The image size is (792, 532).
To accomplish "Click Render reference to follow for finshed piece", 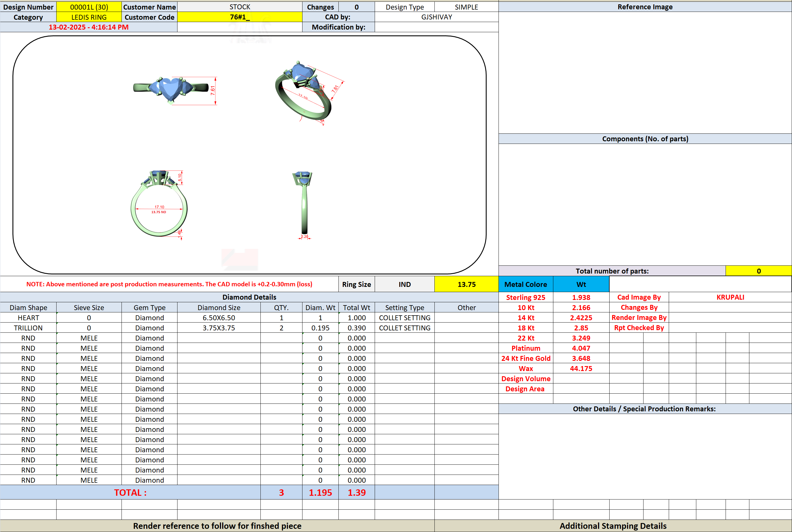I will pyautogui.click(x=217, y=526).
